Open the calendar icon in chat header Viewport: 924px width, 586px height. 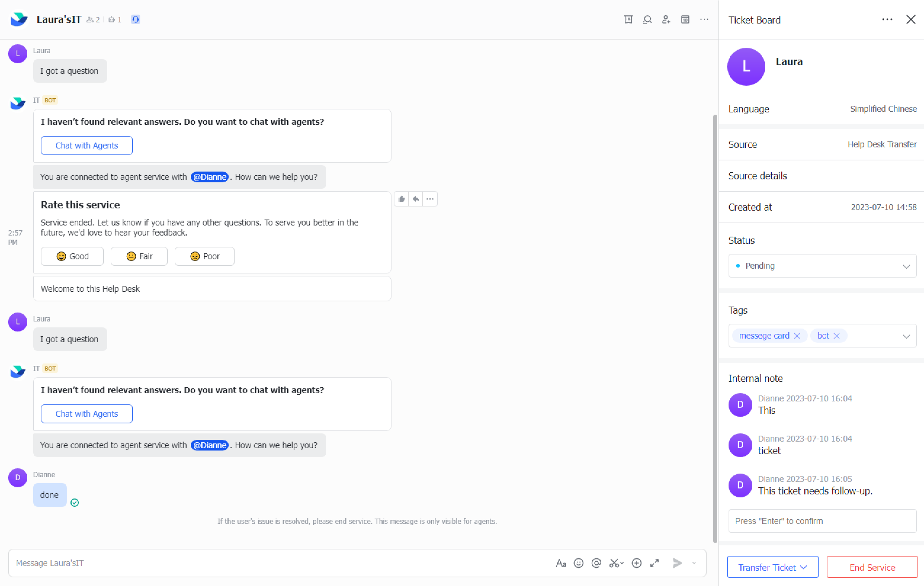pyautogui.click(x=685, y=20)
